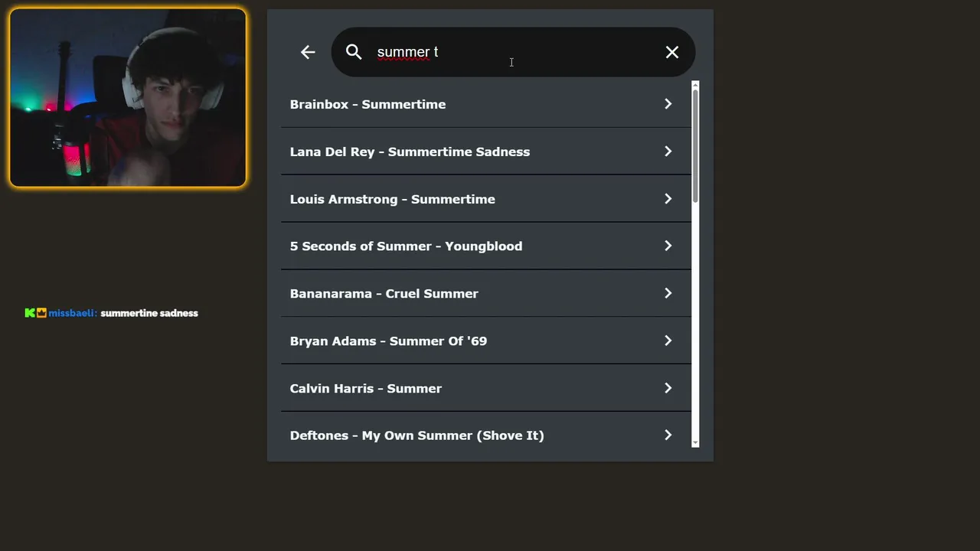The height and width of the screenshot is (551, 980).
Task: Click the chevron beside Calvin Harris - Summer
Action: [668, 388]
